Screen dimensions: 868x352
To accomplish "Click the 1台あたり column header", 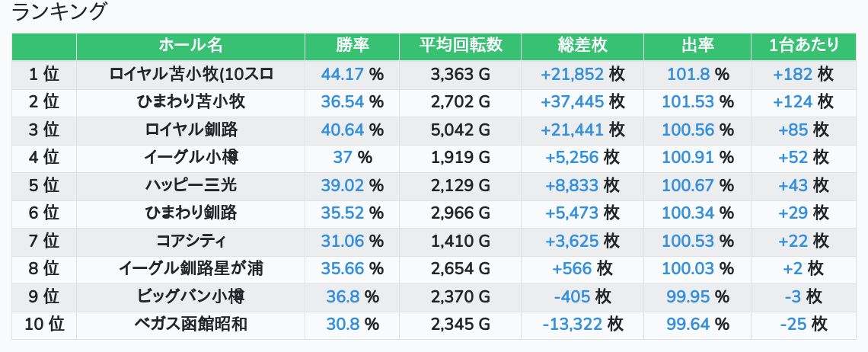I will [x=803, y=46].
